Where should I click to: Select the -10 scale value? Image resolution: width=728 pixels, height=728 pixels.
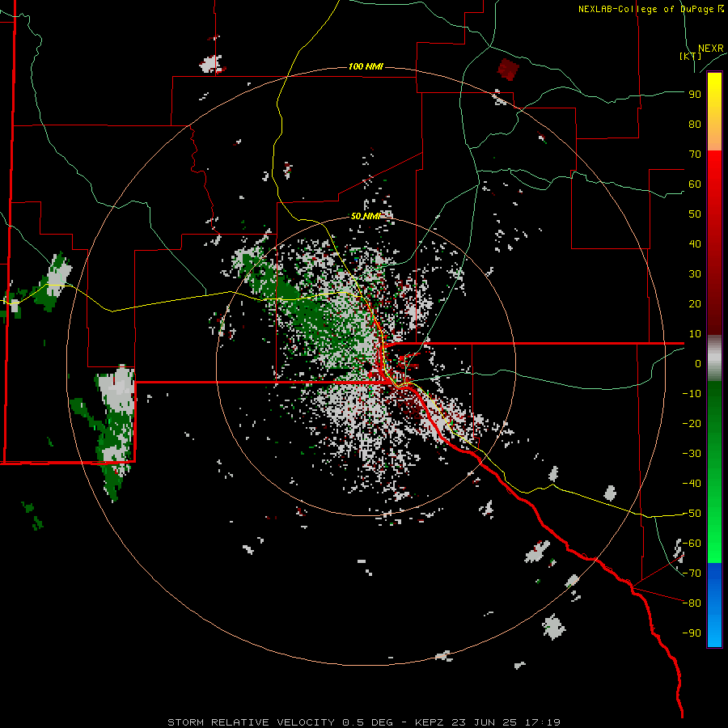pos(692,394)
